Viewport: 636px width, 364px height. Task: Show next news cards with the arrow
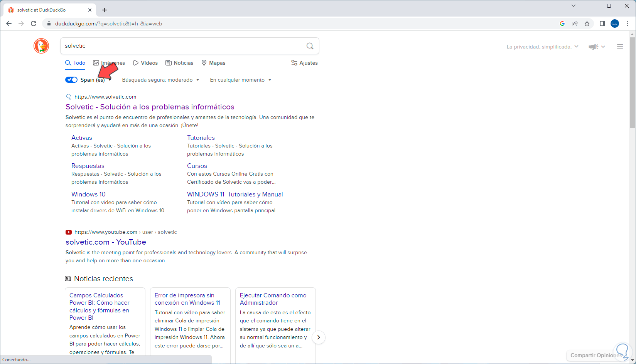tap(319, 337)
